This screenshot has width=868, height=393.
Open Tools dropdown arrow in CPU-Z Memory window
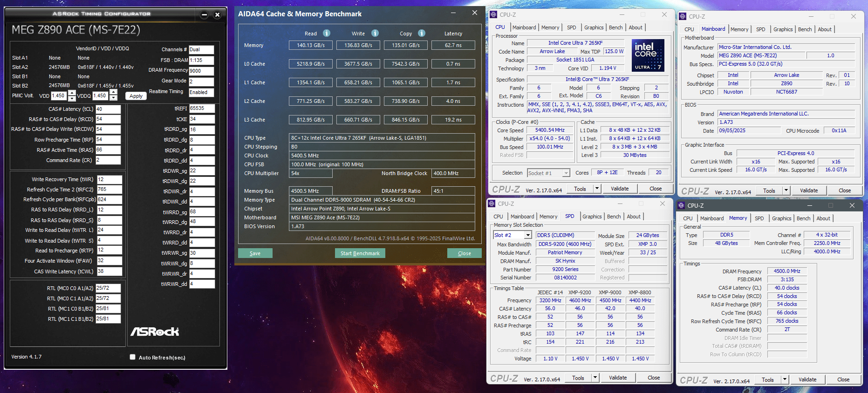click(x=785, y=379)
